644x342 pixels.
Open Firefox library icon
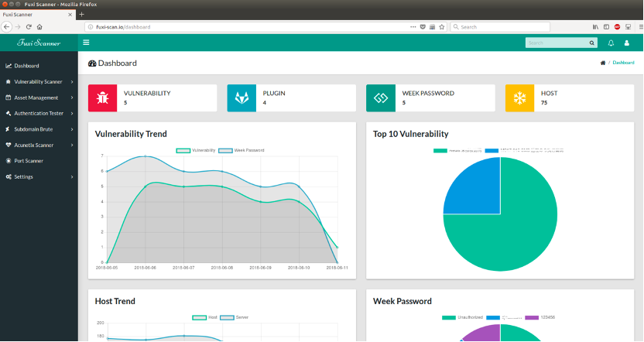[x=595, y=26]
